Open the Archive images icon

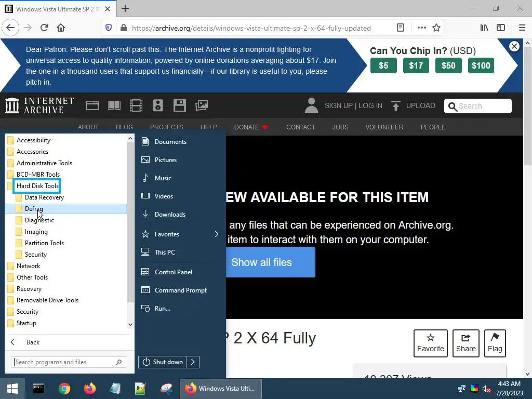pos(202,105)
